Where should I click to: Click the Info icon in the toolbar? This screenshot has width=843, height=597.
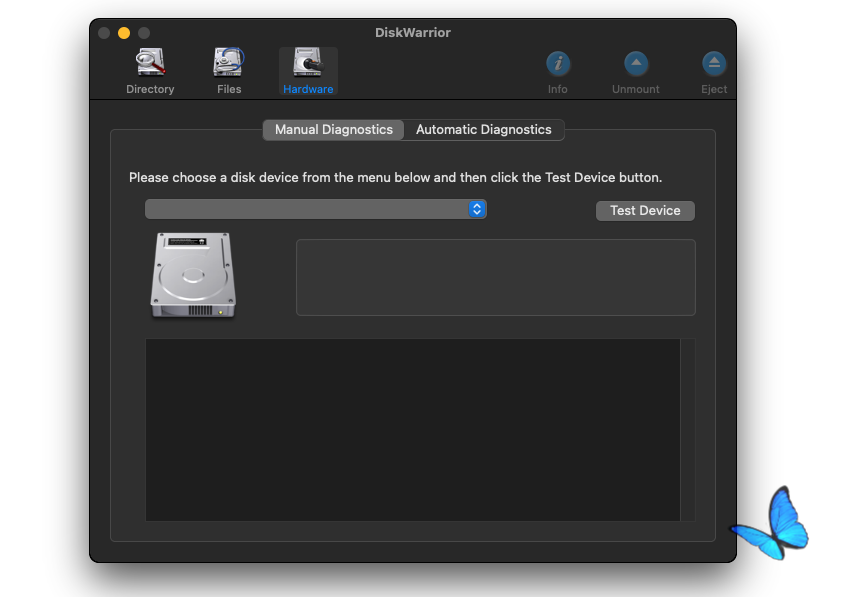click(558, 70)
